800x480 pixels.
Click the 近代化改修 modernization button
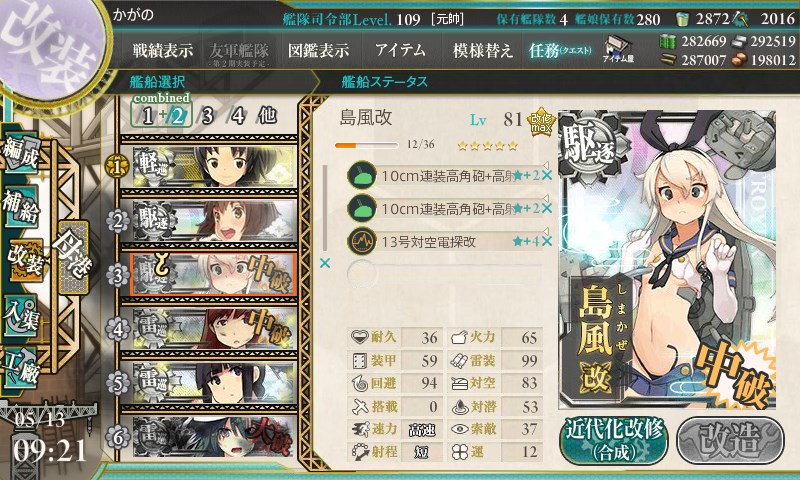[614, 440]
